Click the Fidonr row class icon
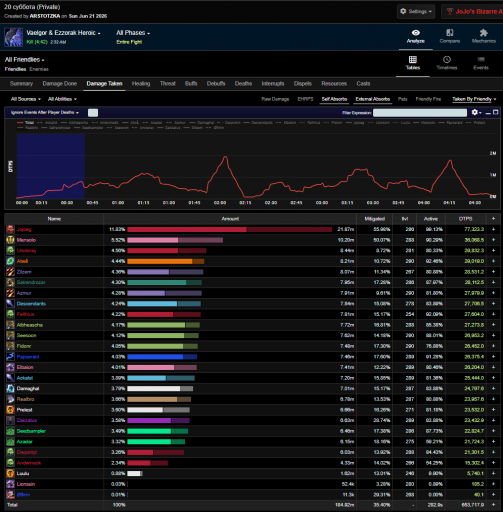 pyautogui.click(x=10, y=346)
